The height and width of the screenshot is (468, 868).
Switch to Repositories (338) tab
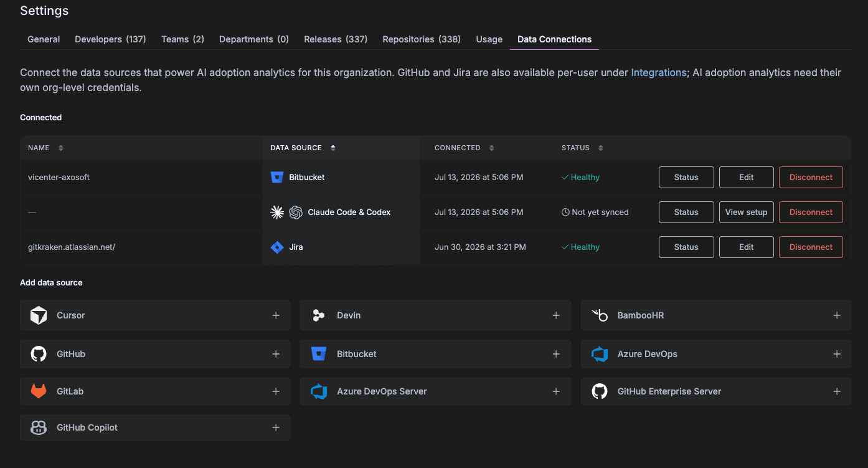(x=422, y=39)
